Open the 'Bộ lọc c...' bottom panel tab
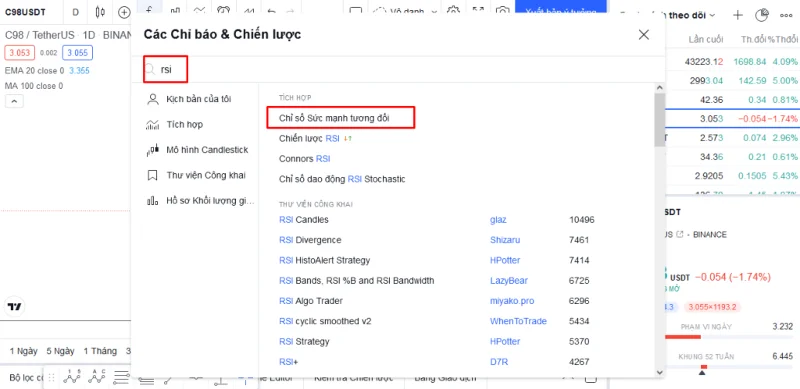This screenshot has width=800, height=389. point(27,378)
